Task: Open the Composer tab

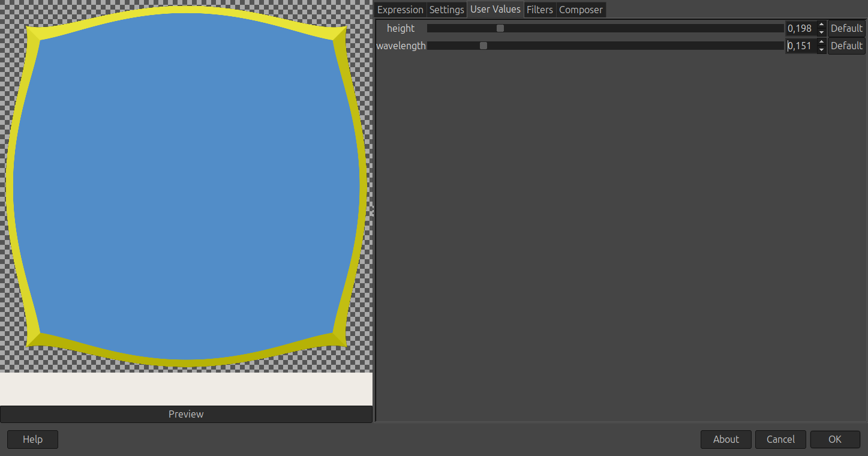Action: click(581, 10)
